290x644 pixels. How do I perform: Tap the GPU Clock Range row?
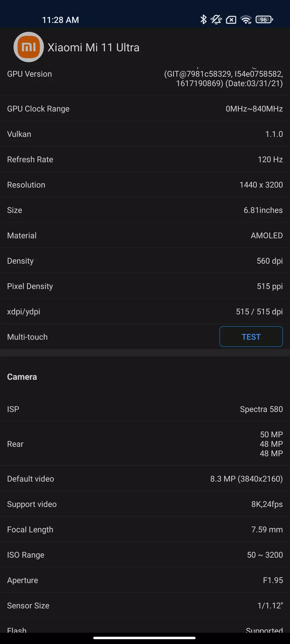tap(145, 109)
